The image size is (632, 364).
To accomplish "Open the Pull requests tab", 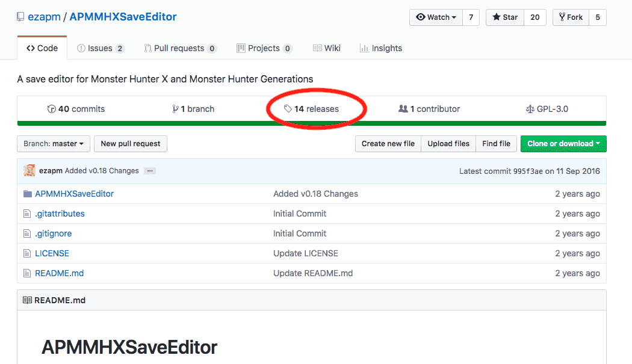I will pyautogui.click(x=180, y=48).
